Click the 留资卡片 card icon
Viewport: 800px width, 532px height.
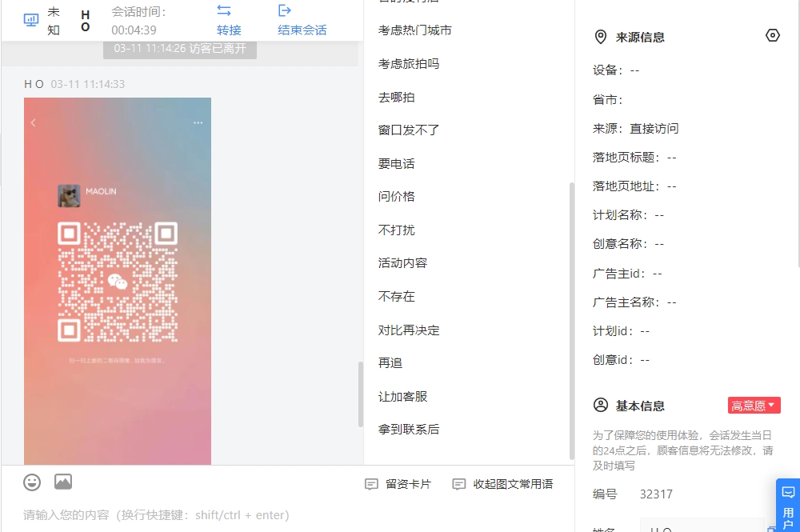point(371,484)
